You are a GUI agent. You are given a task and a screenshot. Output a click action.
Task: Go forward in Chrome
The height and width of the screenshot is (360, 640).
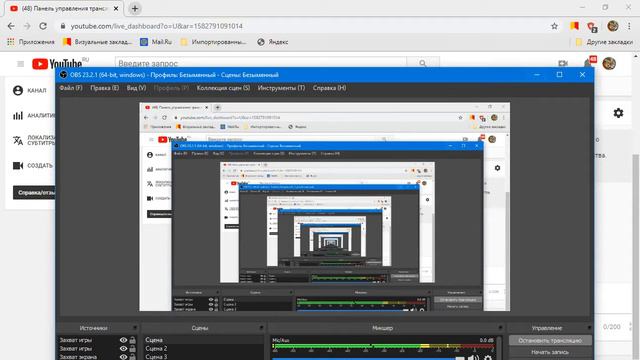27,26
